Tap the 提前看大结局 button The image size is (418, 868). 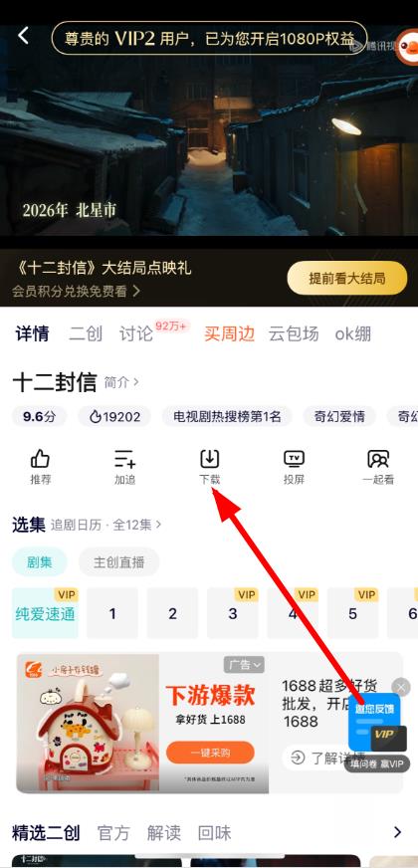pyautogui.click(x=347, y=279)
